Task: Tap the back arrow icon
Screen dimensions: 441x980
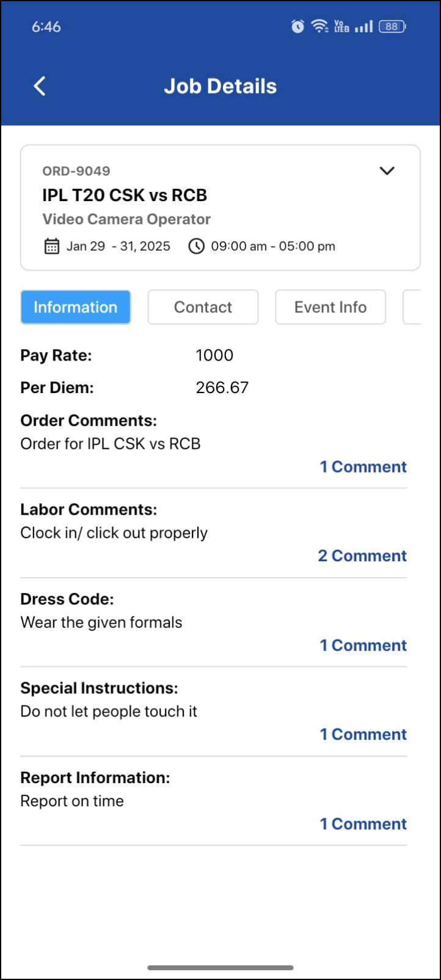Action: coord(40,86)
